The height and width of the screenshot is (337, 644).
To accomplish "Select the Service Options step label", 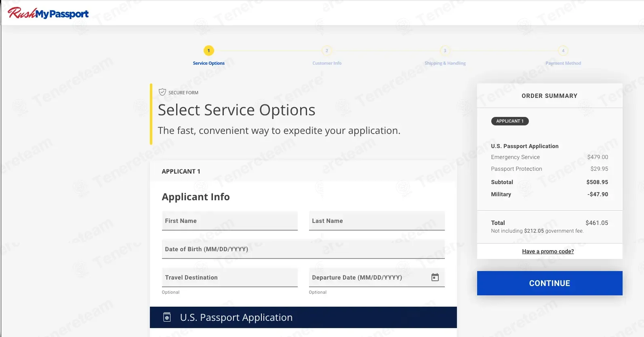I will 208,63.
